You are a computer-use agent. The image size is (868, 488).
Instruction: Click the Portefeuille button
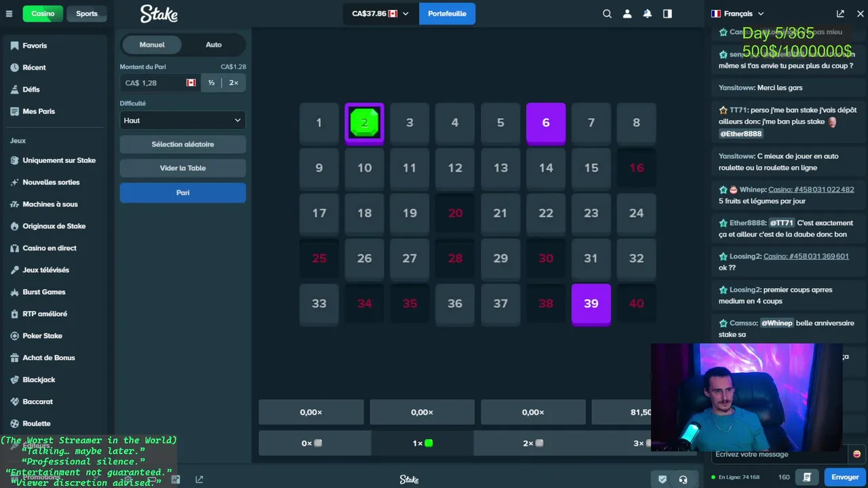pyautogui.click(x=447, y=14)
